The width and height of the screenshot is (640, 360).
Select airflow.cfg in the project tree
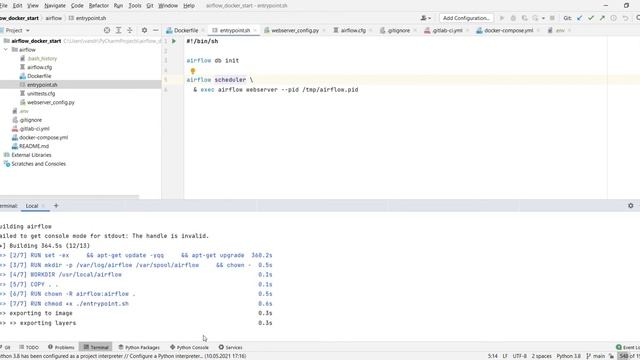coord(40,67)
